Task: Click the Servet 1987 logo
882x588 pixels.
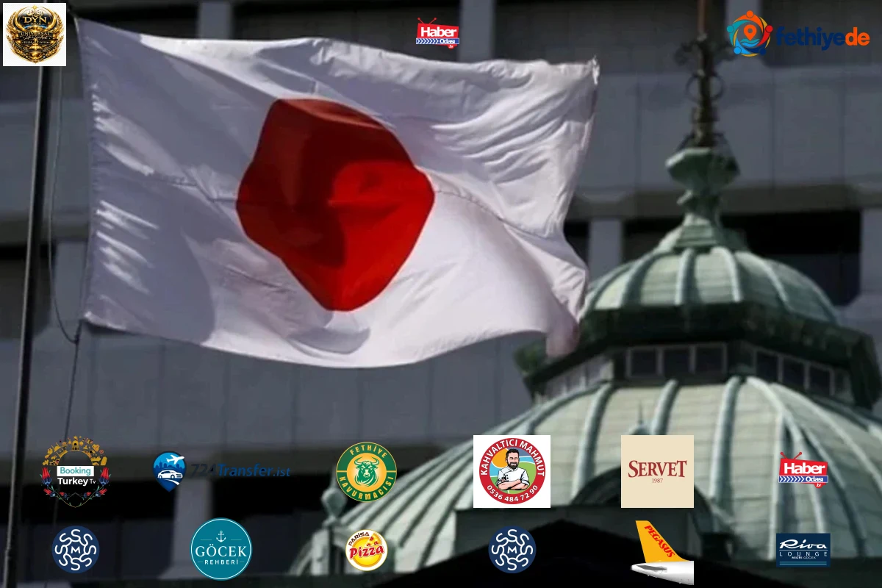Action: 657,472
